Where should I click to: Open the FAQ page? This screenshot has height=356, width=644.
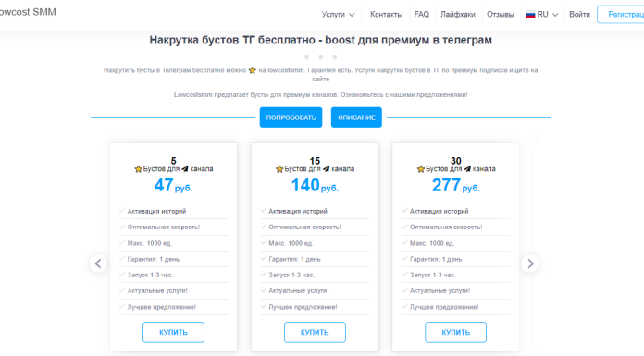pyautogui.click(x=421, y=15)
